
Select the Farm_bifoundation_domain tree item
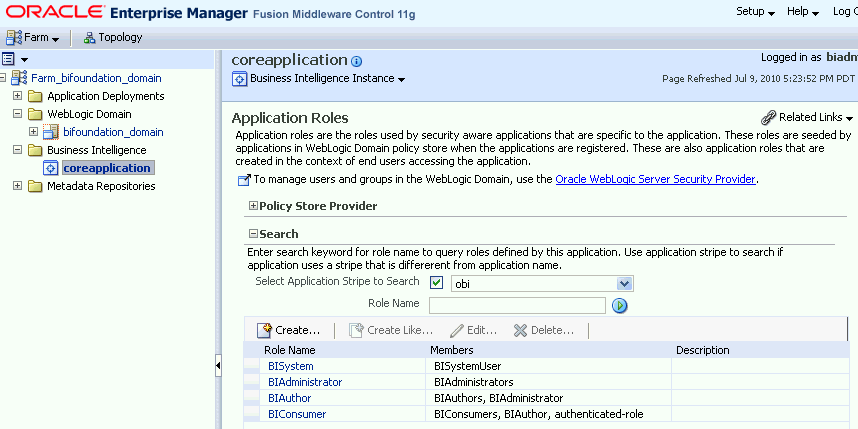pyautogui.click(x=96, y=78)
